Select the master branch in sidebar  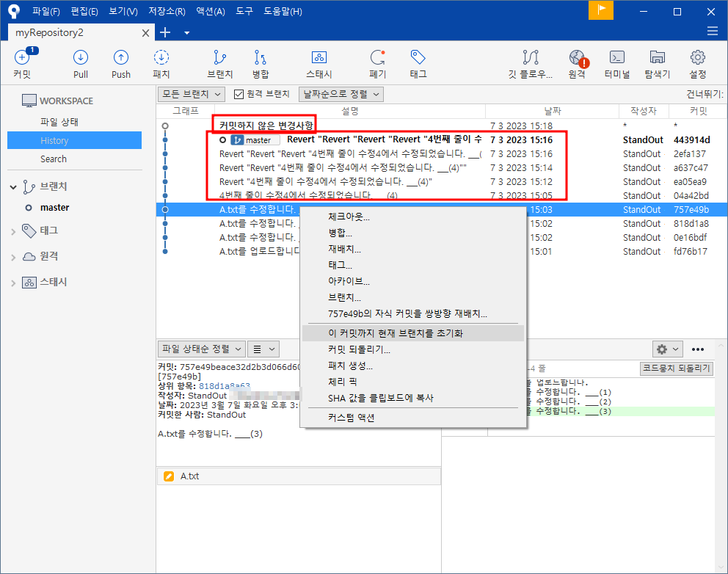coord(55,208)
